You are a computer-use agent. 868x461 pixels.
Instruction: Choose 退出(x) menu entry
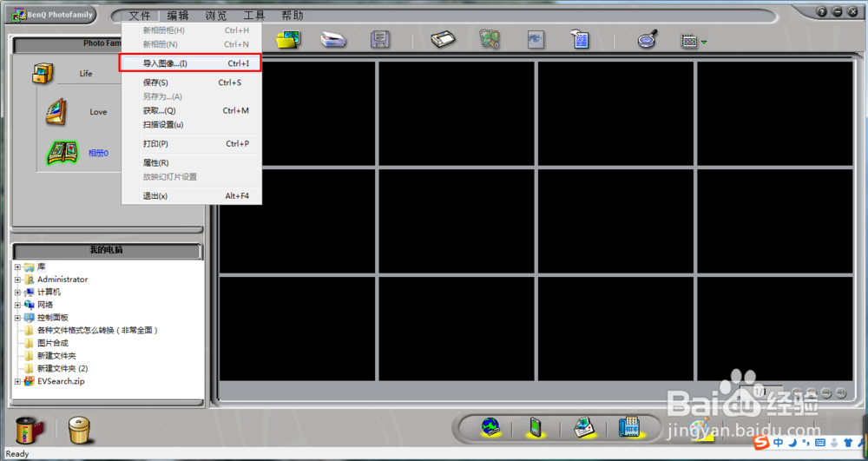point(192,196)
